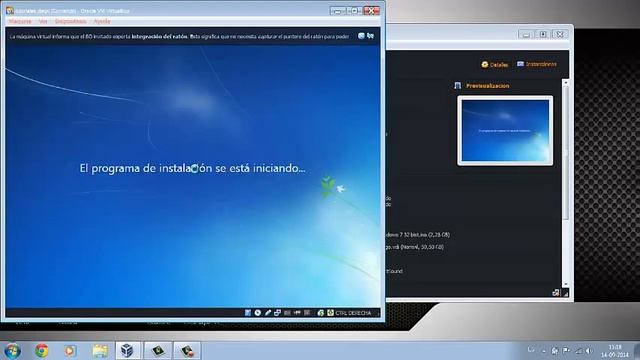The image size is (640, 360).
Task: Open the Windows Start menu
Action: 13,351
